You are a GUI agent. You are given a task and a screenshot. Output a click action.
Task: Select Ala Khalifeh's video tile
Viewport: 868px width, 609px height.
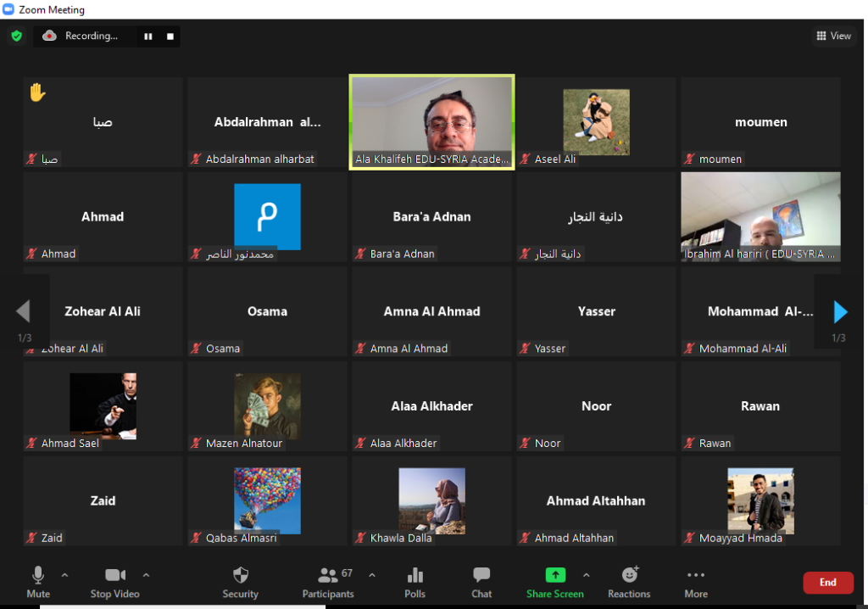click(431, 122)
